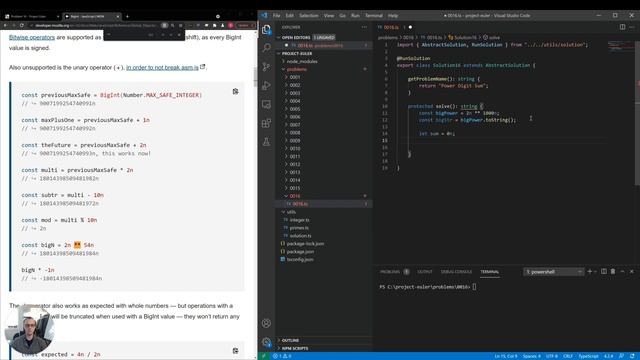Follow the Bitwise operators link
The width and height of the screenshot is (640, 360).
coord(32,37)
